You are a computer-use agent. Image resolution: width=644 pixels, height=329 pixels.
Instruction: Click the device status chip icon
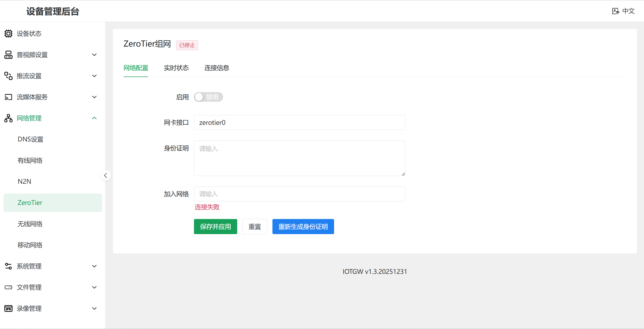pyautogui.click(x=8, y=33)
